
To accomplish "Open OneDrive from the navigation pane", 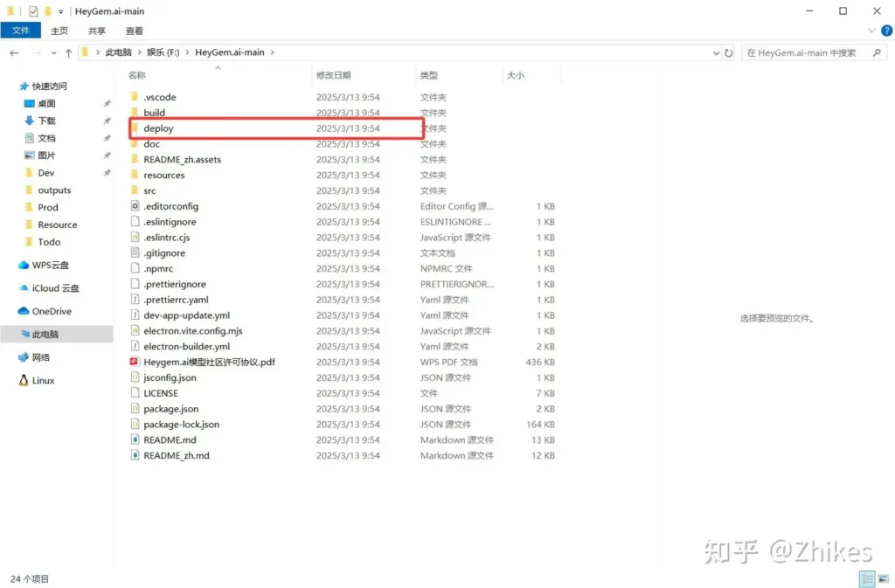I will 51,311.
